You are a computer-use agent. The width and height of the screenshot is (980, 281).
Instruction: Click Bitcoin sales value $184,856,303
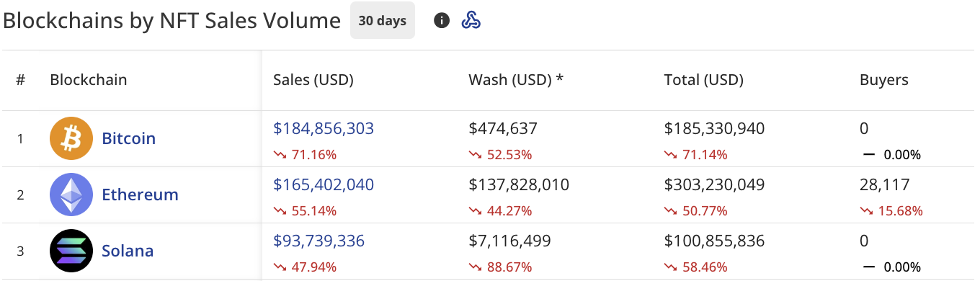pyautogui.click(x=324, y=128)
